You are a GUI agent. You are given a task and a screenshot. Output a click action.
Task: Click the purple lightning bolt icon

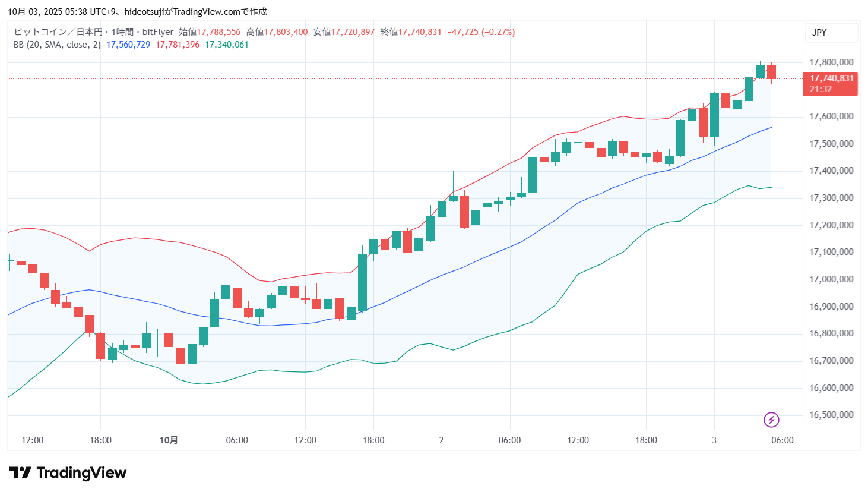tap(771, 420)
